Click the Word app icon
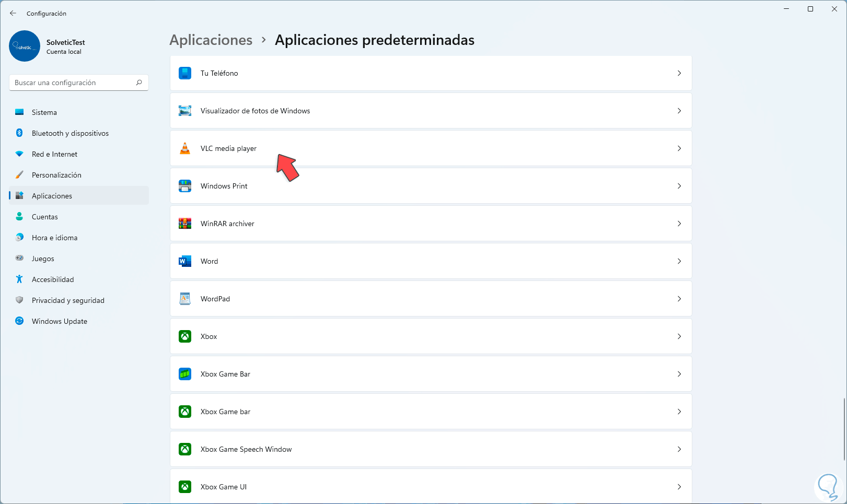Screen dimensions: 847x504 (x=185, y=261)
